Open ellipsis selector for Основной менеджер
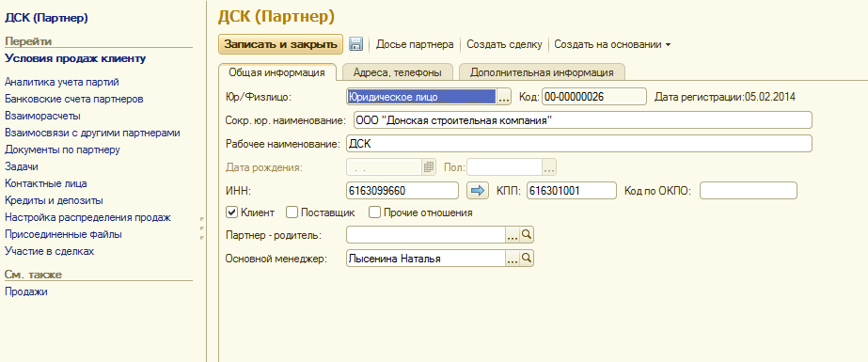The height and width of the screenshot is (362, 868). coord(513,258)
